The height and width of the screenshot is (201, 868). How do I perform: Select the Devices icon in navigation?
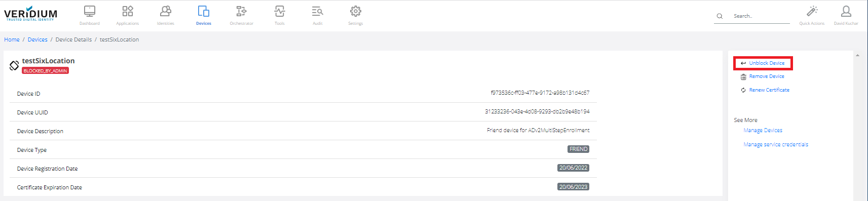(204, 11)
